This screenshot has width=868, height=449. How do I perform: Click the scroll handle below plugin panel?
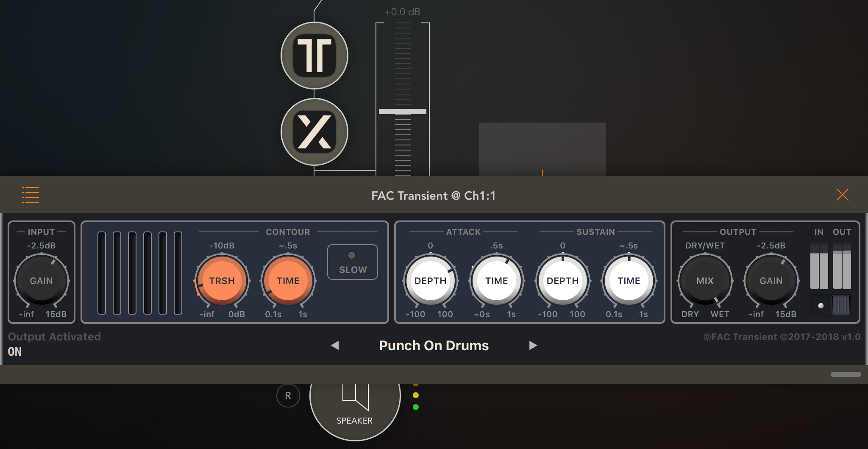pyautogui.click(x=846, y=374)
